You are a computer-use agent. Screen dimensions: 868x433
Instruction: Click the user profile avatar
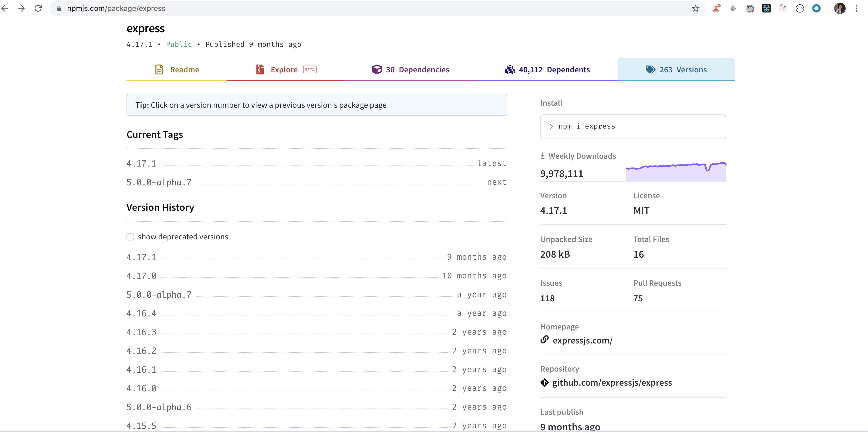[839, 8]
